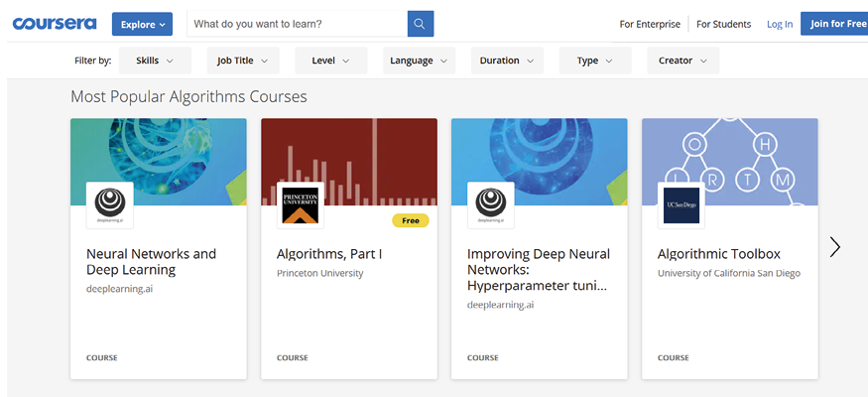Click the Free badge on Algorithms card

click(411, 220)
